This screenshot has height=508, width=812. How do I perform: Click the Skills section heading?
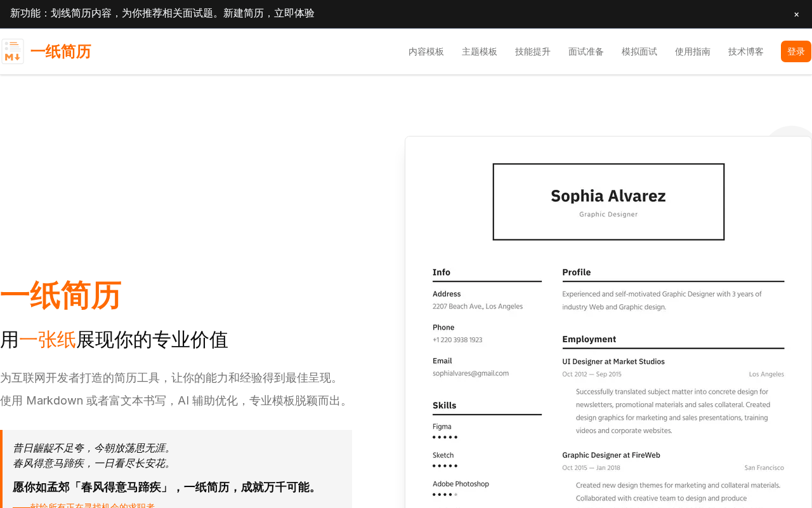pyautogui.click(x=445, y=405)
